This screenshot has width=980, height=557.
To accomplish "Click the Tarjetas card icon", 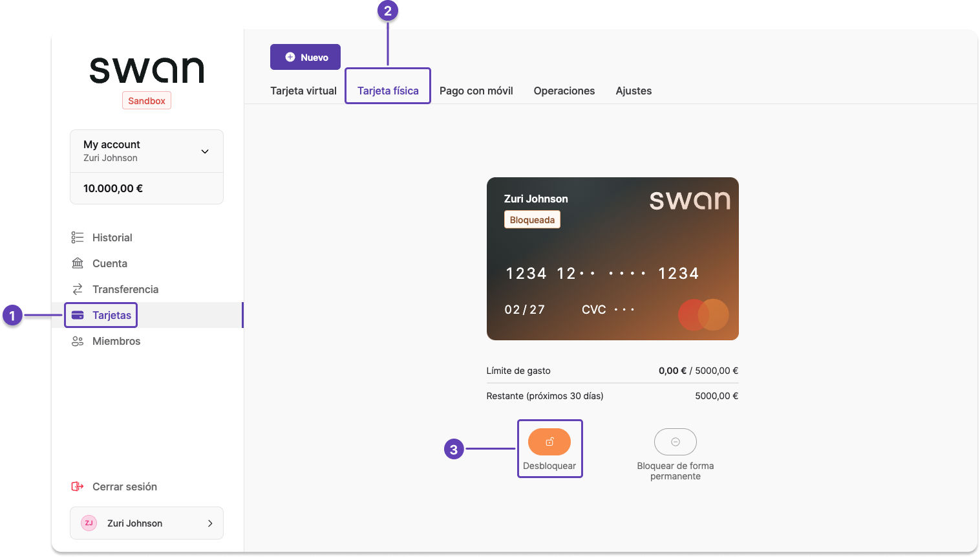I will (x=78, y=315).
